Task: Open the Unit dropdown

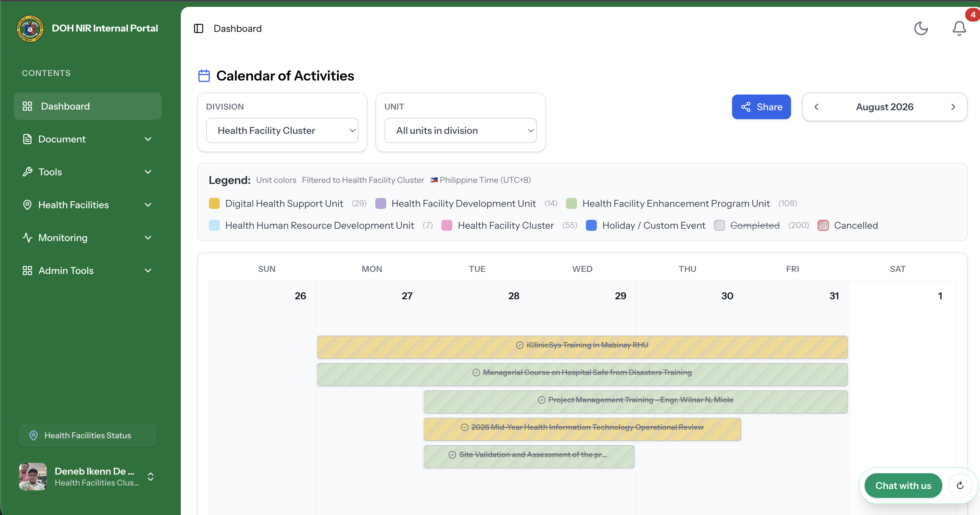Action: pos(460,130)
